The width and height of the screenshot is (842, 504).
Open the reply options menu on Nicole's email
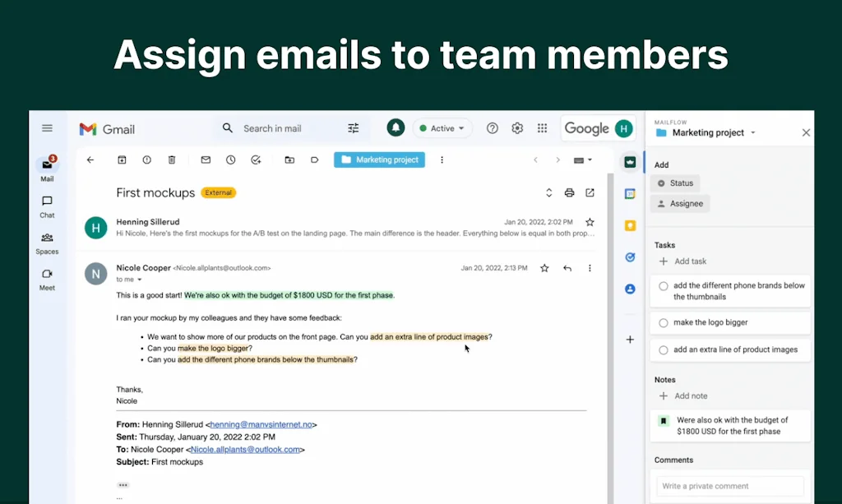(x=590, y=268)
